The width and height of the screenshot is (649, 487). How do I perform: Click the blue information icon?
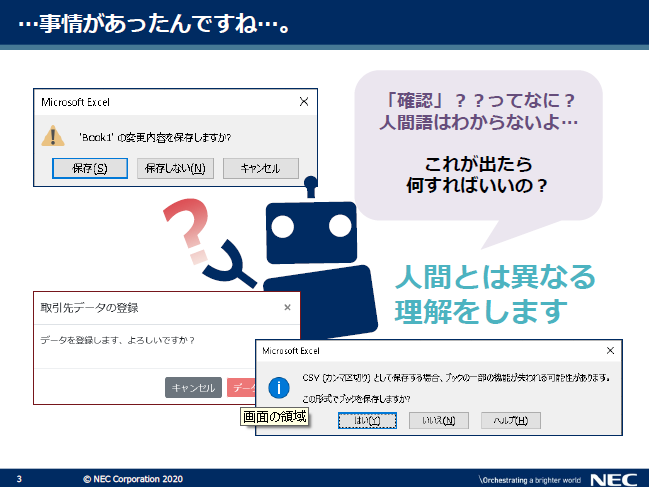click(x=279, y=388)
